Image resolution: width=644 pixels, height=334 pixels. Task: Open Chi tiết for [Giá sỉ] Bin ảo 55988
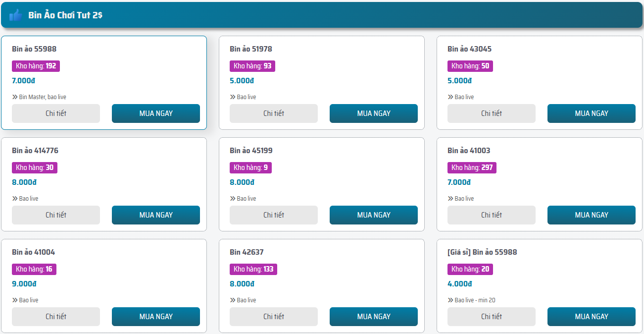pyautogui.click(x=492, y=317)
